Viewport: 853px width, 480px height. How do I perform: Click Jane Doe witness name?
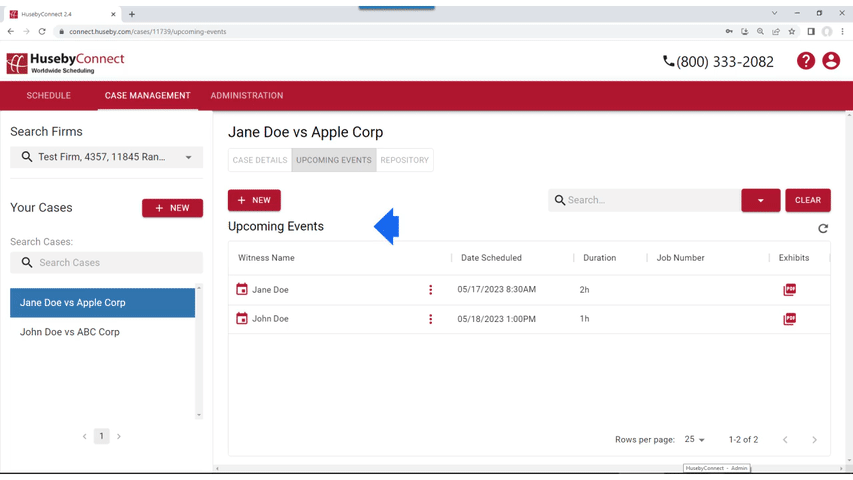pos(270,290)
